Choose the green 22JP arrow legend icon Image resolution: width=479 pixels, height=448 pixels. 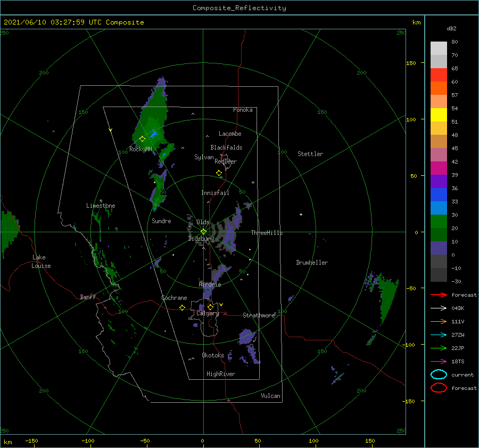(439, 348)
